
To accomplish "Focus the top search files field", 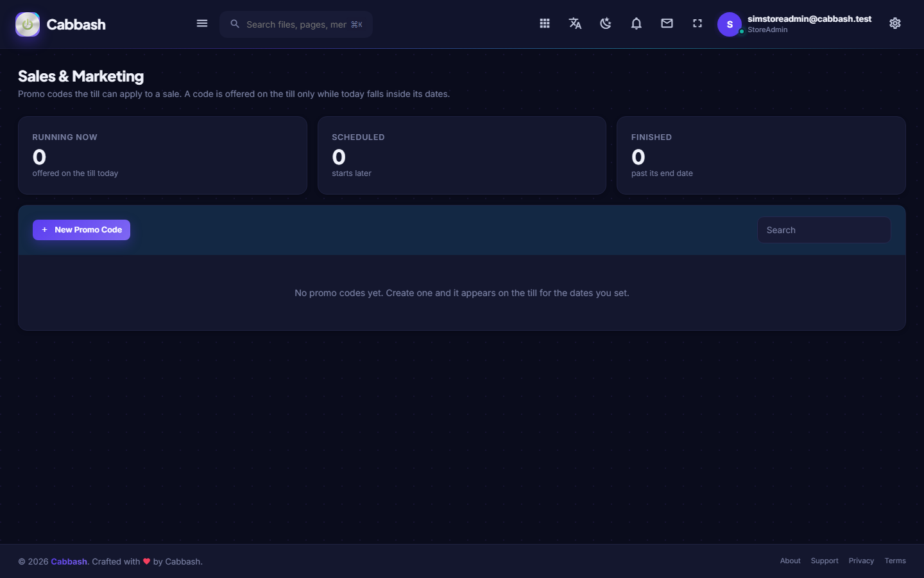I will [x=296, y=24].
